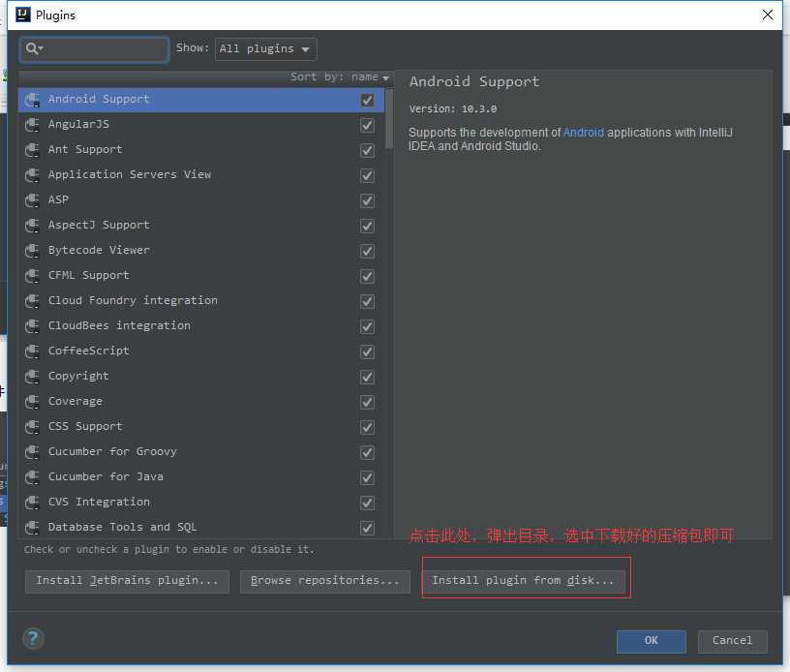Uncheck the CloudBees integration checkbox
The width and height of the screenshot is (790, 672).
coord(367,326)
